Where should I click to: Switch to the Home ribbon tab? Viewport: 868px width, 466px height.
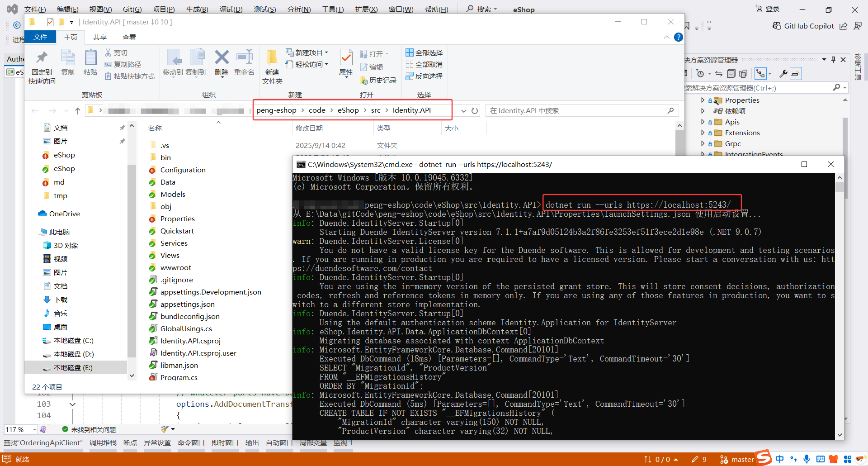click(71, 37)
